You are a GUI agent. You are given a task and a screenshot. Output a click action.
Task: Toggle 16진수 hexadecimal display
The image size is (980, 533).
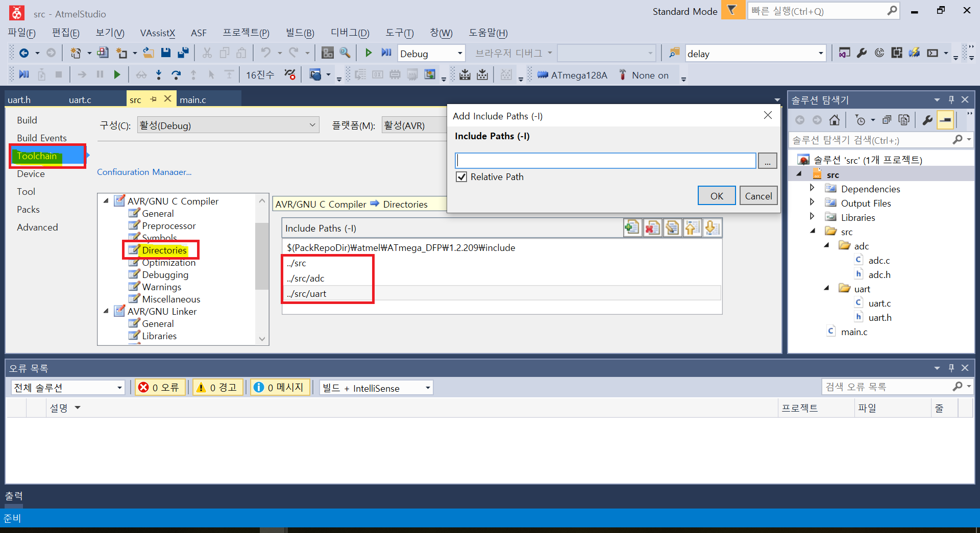[x=260, y=75]
